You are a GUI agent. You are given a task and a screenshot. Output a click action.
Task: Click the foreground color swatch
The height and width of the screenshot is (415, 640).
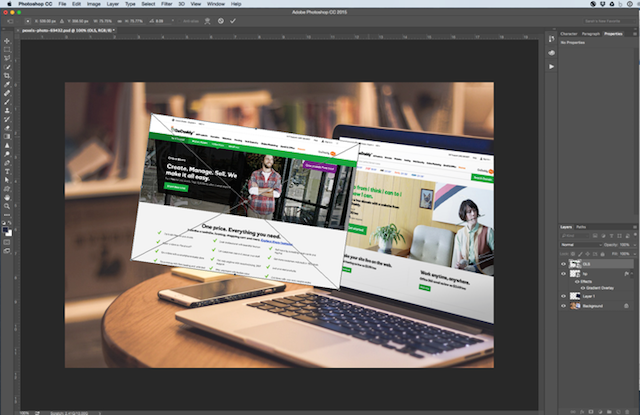pos(5,230)
